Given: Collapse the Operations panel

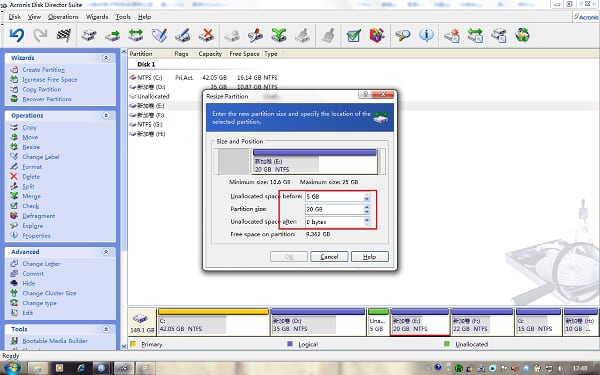Looking at the screenshot, I should 106,116.
